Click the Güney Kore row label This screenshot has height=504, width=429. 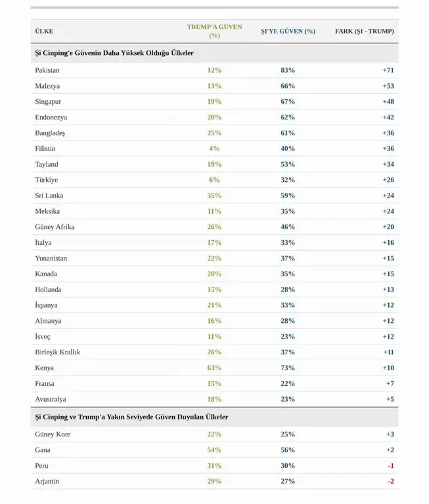click(53, 434)
